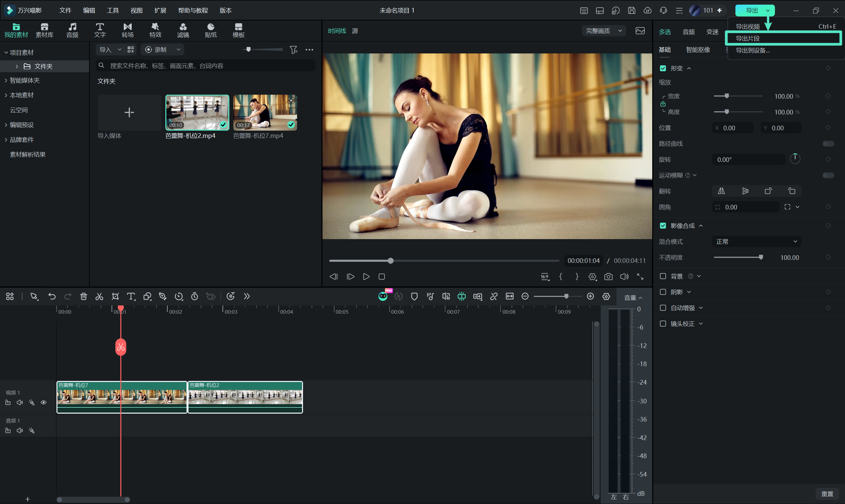This screenshot has height=504, width=845.
Task: Open the 混合模式 blend mode dropdown
Action: pos(756,241)
